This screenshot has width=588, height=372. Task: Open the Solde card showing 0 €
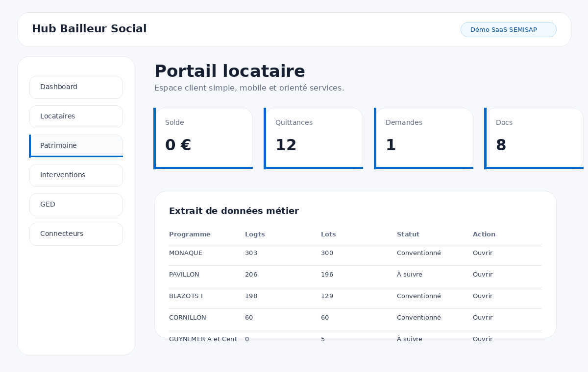tap(203, 139)
